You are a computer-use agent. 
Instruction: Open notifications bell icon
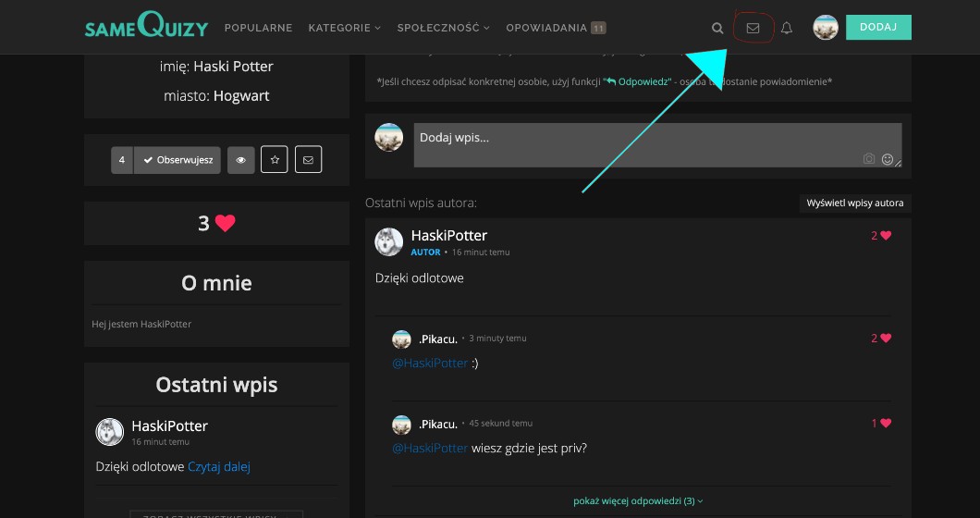tap(787, 28)
